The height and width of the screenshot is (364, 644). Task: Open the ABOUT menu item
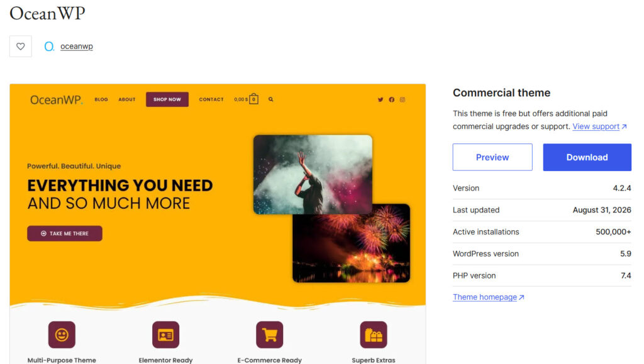(127, 99)
